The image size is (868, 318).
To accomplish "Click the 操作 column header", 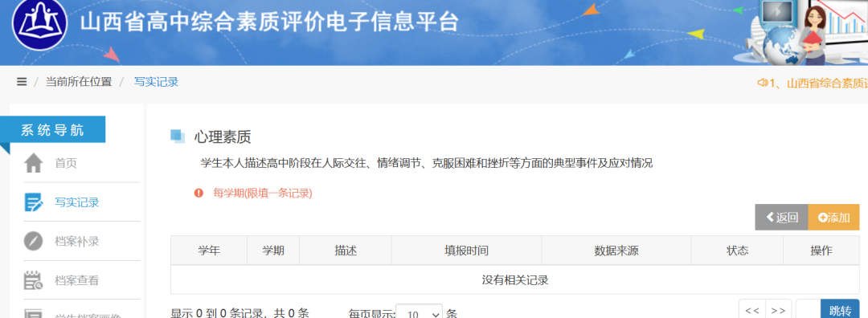I will coord(821,251).
